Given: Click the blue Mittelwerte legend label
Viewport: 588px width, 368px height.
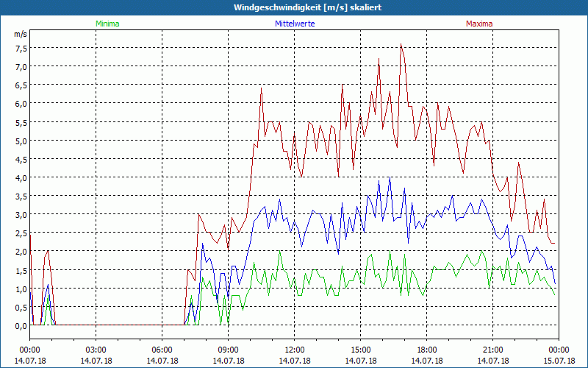Looking at the screenshot, I should click(295, 24).
